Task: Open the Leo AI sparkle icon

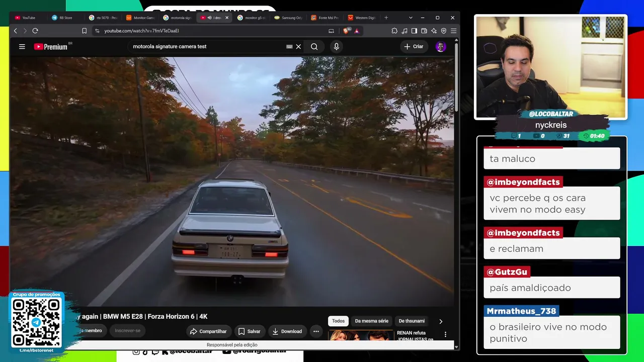Action: pos(434,31)
